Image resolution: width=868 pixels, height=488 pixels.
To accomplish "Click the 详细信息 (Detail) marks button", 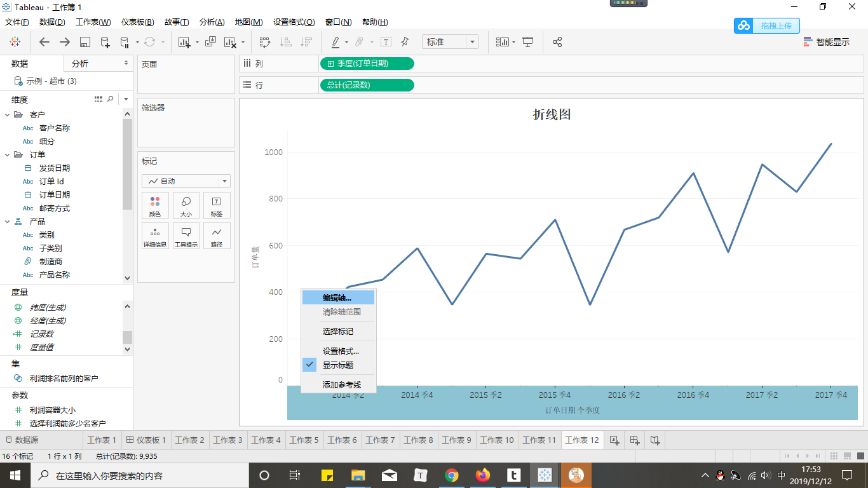I will pos(155,236).
